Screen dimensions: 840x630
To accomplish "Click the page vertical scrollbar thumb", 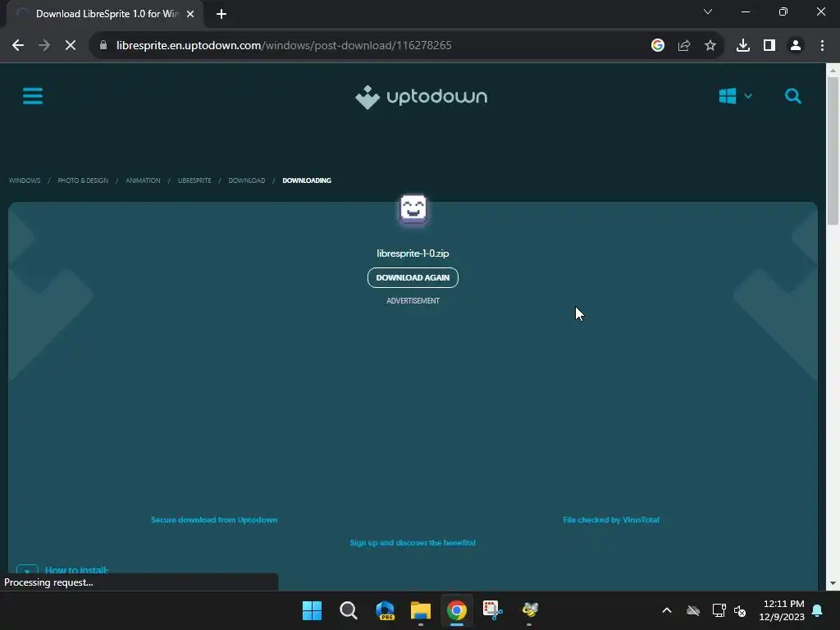I will (x=833, y=151).
